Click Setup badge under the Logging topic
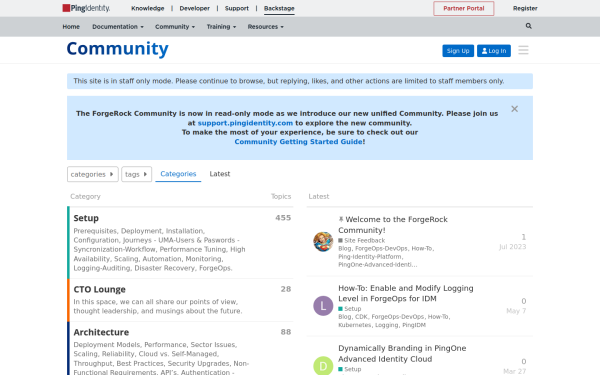600x375 pixels. (x=350, y=309)
